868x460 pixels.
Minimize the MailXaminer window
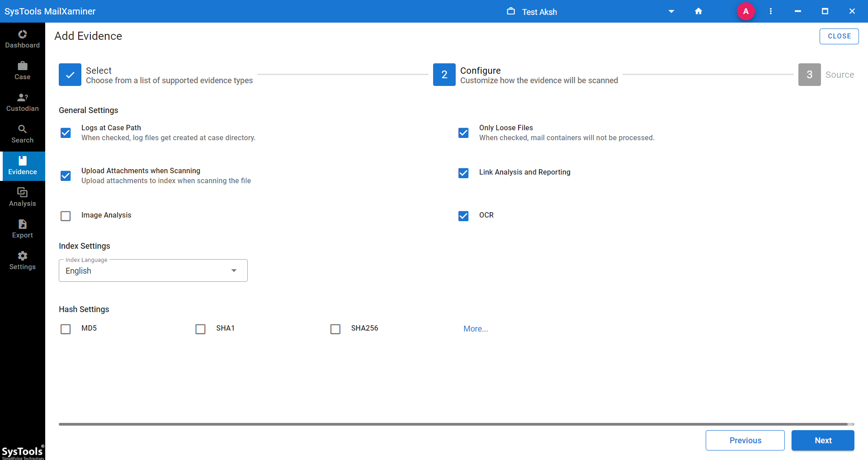(798, 11)
